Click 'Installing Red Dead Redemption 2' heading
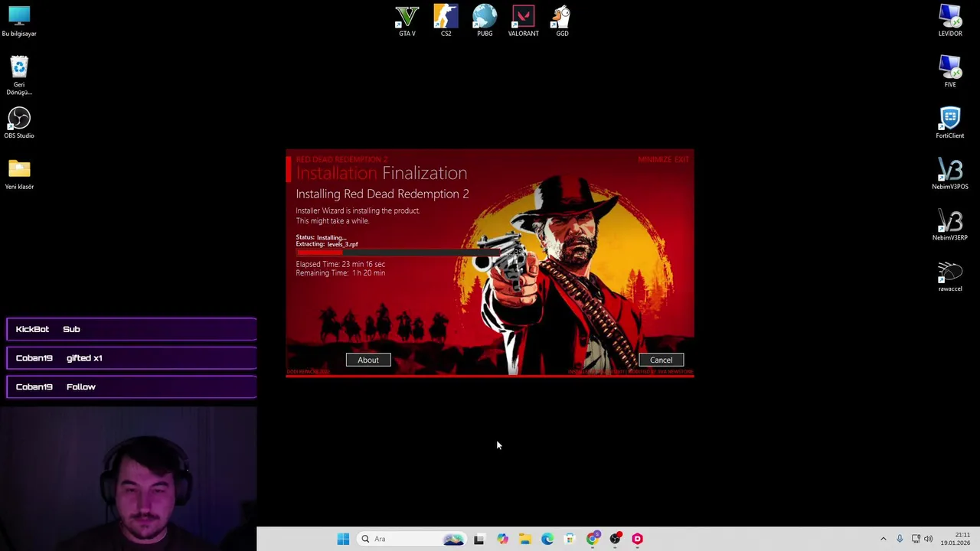This screenshot has width=980, height=551. tap(382, 194)
